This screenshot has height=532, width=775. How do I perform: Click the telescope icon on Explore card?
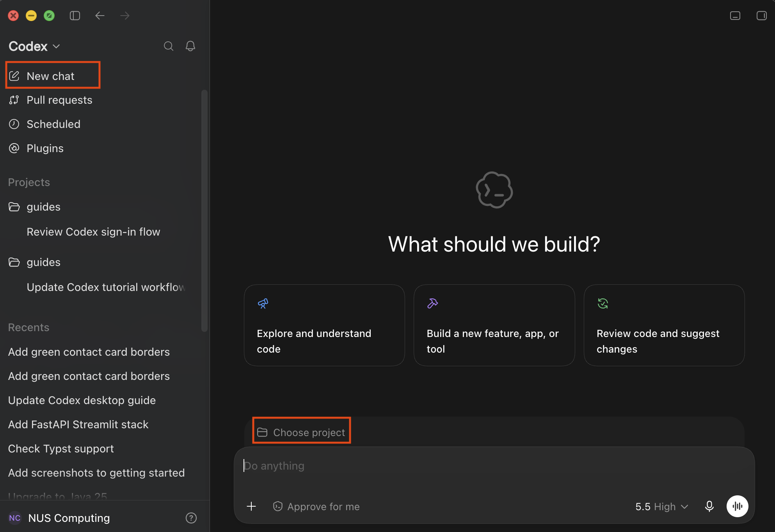point(263,303)
